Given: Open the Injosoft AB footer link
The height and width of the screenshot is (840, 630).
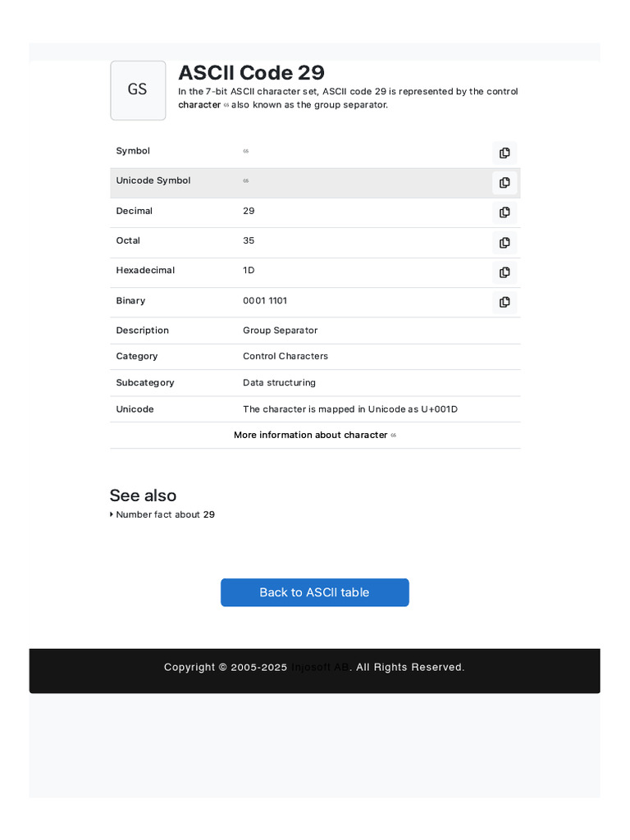Looking at the screenshot, I should (320, 667).
